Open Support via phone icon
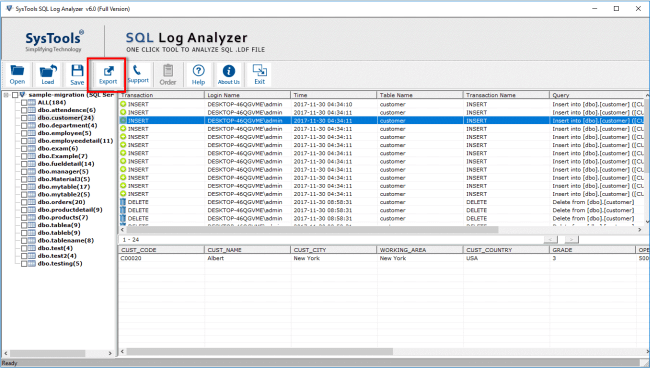 point(138,75)
